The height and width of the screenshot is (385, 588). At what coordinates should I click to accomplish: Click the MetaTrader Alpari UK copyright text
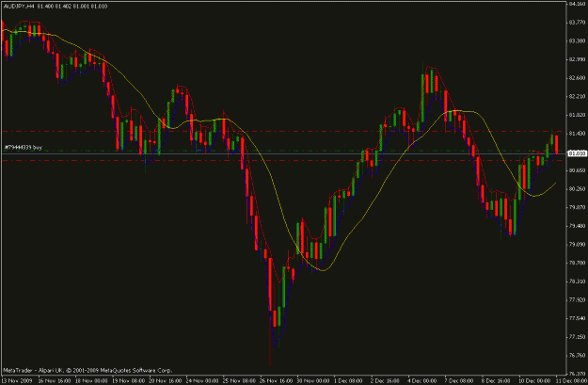coord(87,370)
